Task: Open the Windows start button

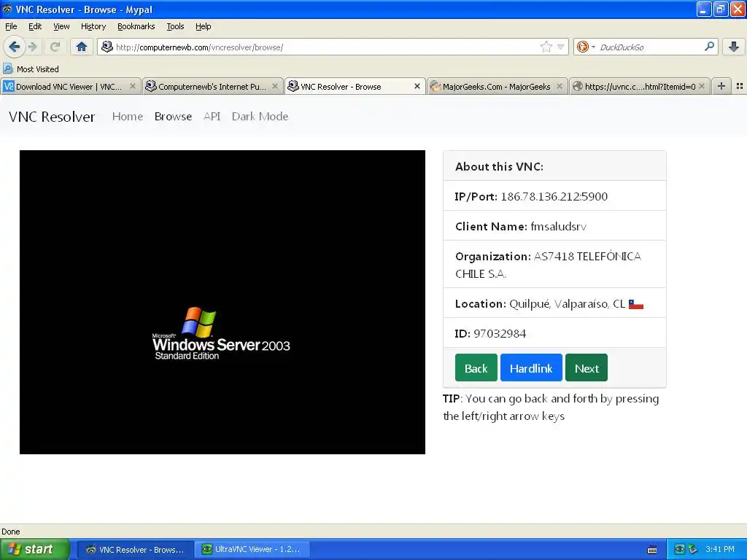Action: pyautogui.click(x=35, y=549)
